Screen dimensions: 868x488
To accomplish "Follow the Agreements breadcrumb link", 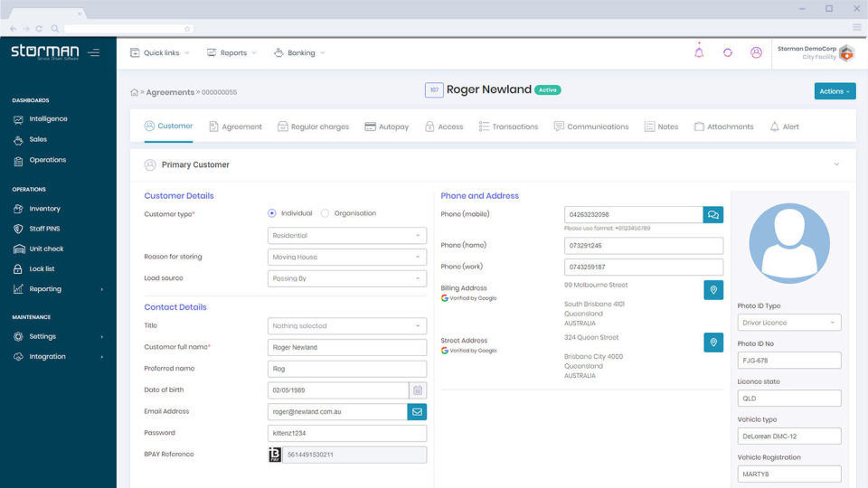I will pyautogui.click(x=170, y=92).
